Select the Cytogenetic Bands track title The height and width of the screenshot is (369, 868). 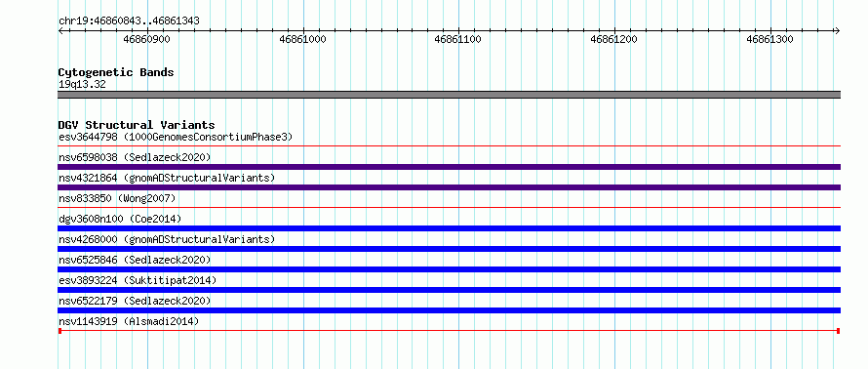click(116, 72)
